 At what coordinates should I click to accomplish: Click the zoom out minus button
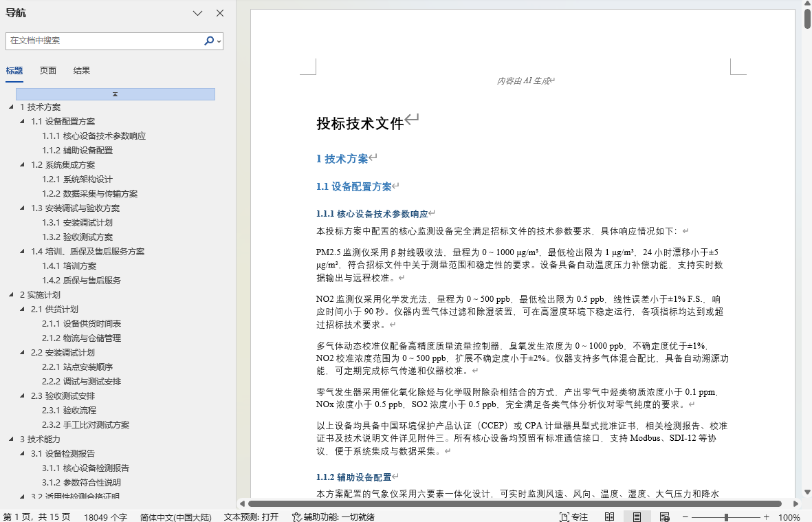click(x=685, y=516)
